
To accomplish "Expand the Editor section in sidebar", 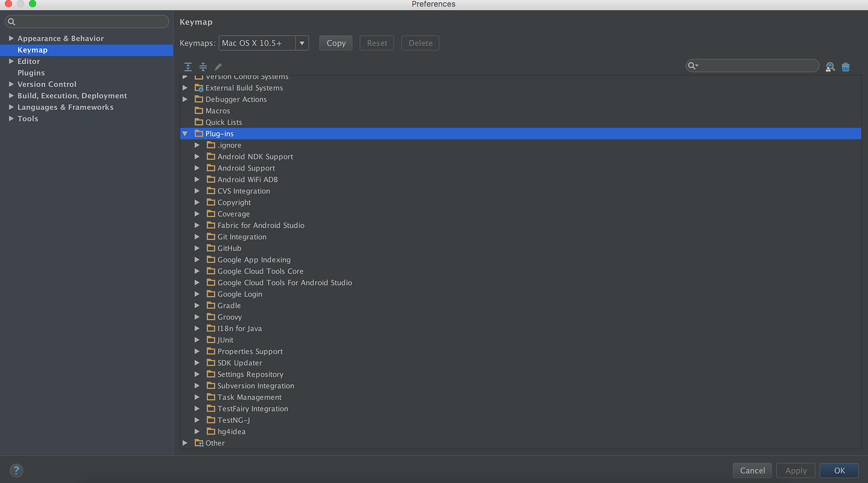I will point(11,61).
